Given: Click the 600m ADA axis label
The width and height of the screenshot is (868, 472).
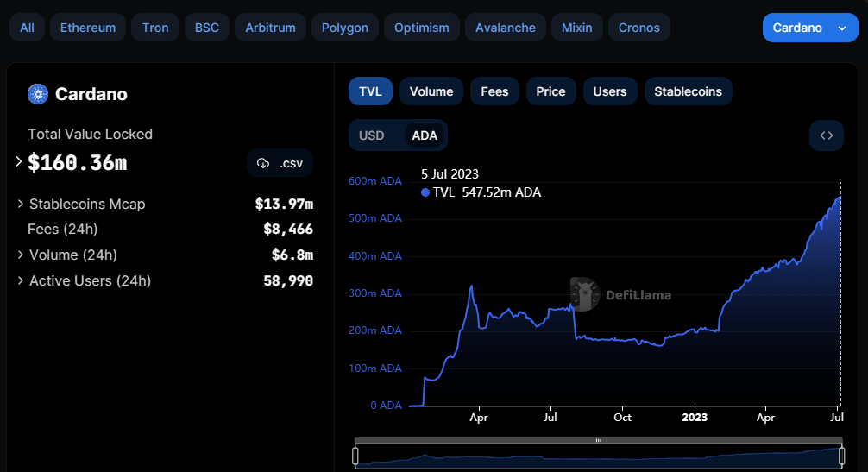Looking at the screenshot, I should (375, 181).
